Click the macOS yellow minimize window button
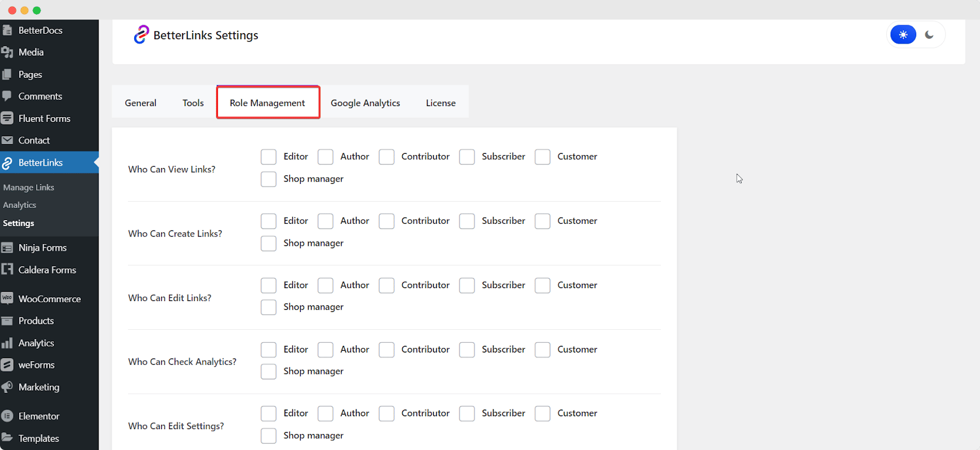The image size is (980, 450). (x=24, y=10)
